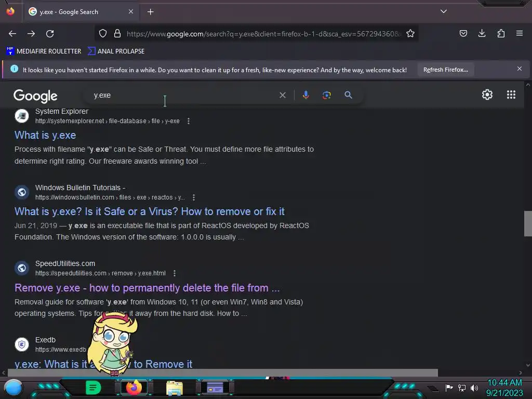Clear the Google search query
Image resolution: width=532 pixels, height=399 pixels.
click(x=283, y=96)
